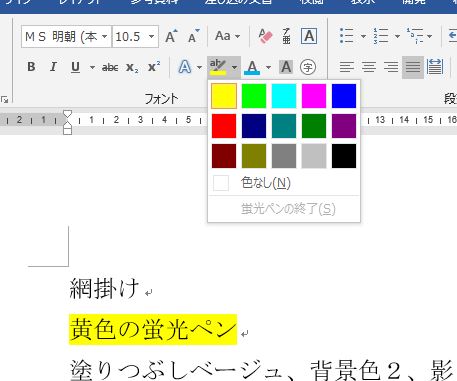
Task: Open the Multilevel List dropdown arrow
Action: pyautogui.click(x=430, y=36)
